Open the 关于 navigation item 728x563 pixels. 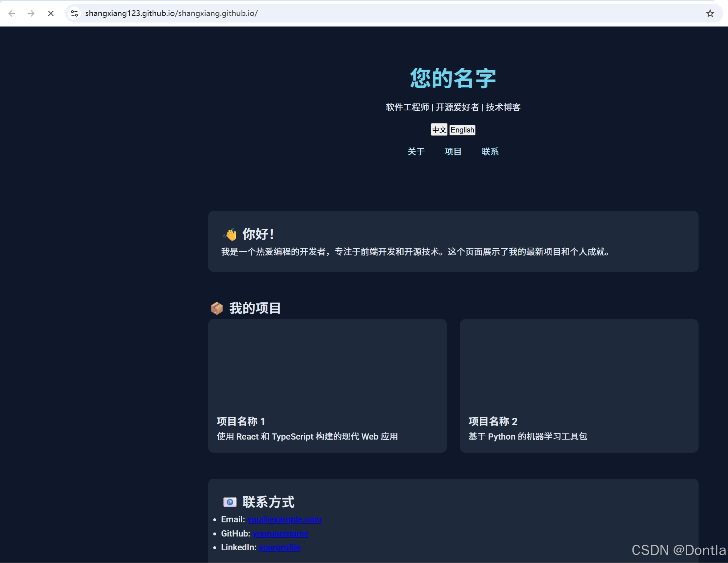tap(416, 152)
